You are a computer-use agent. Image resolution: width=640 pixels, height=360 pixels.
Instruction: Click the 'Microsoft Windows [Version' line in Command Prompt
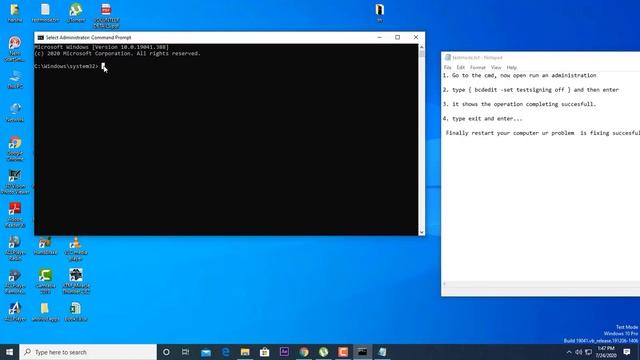[x=102, y=47]
